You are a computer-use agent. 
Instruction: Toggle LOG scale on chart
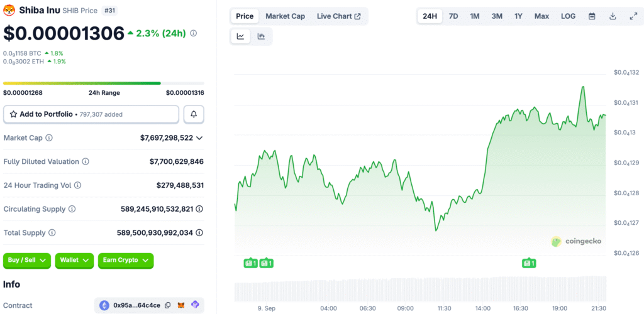pyautogui.click(x=568, y=16)
